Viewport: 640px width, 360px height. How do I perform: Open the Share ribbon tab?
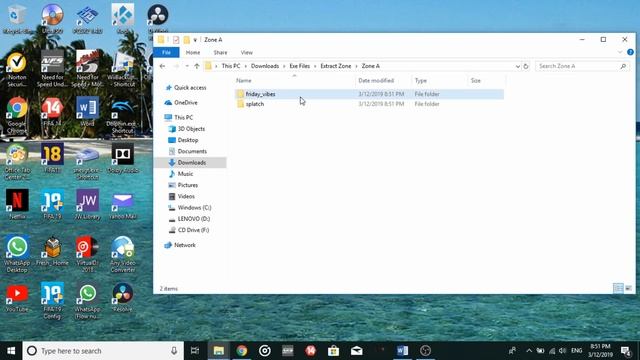click(x=220, y=52)
